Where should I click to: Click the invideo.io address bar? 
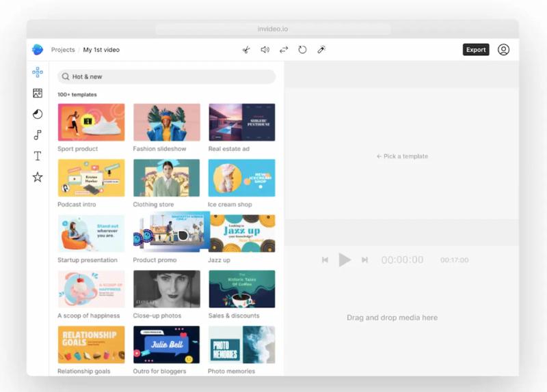[273, 29]
